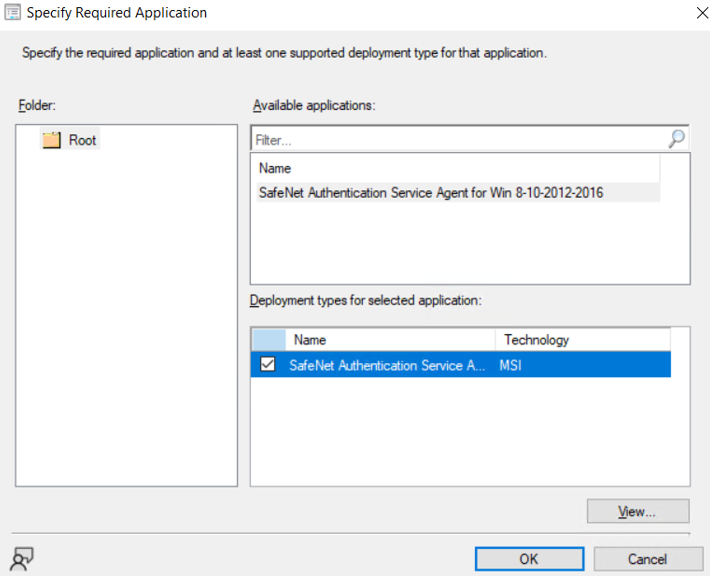Sort applications by Name column header
This screenshot has width=710, height=576.
pos(458,168)
